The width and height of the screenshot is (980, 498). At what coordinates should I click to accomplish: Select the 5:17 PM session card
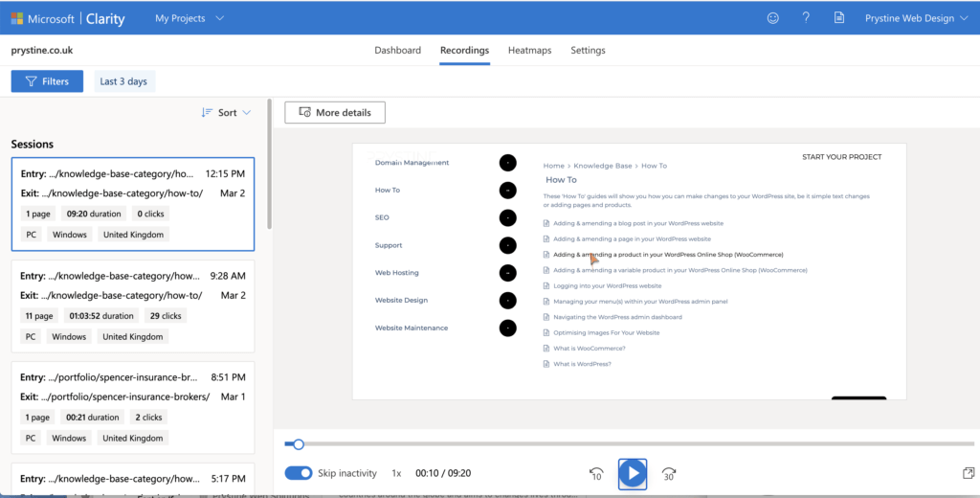pos(132,479)
